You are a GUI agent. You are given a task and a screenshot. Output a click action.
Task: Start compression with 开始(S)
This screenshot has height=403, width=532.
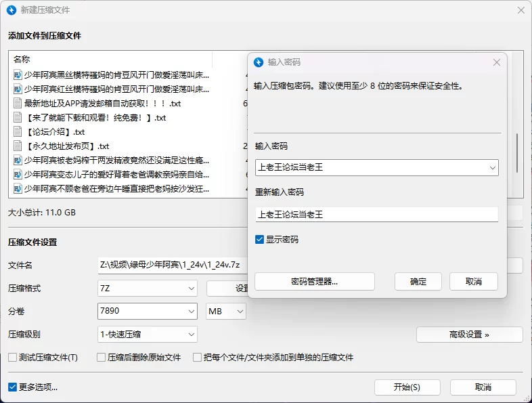click(407, 387)
